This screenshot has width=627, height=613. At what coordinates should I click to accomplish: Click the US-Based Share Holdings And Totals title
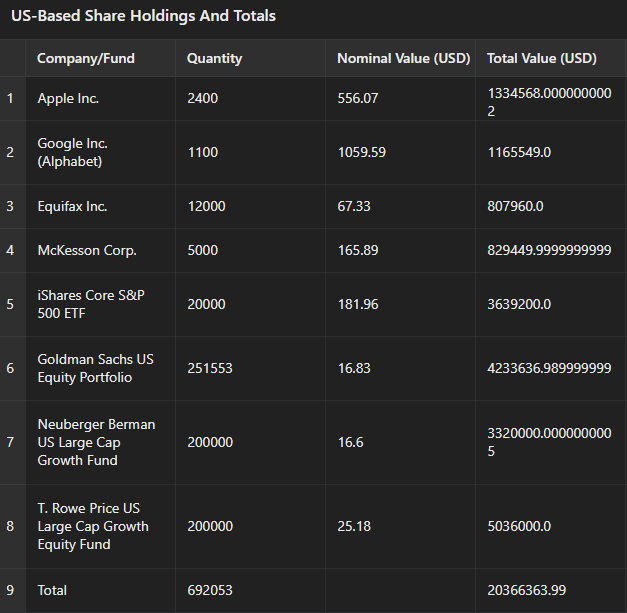pos(143,16)
